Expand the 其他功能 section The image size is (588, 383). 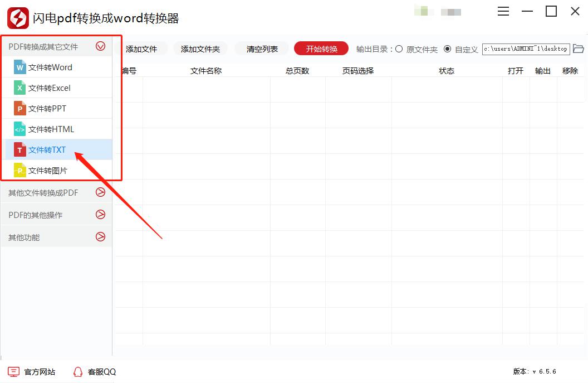point(101,236)
